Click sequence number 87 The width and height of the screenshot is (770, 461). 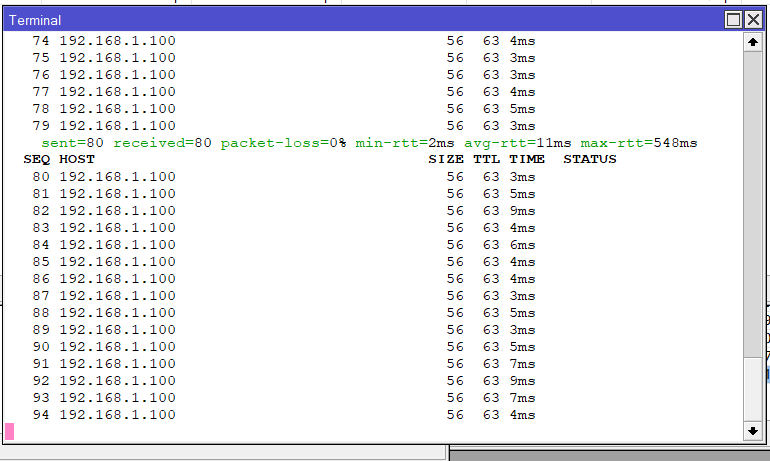click(x=41, y=296)
